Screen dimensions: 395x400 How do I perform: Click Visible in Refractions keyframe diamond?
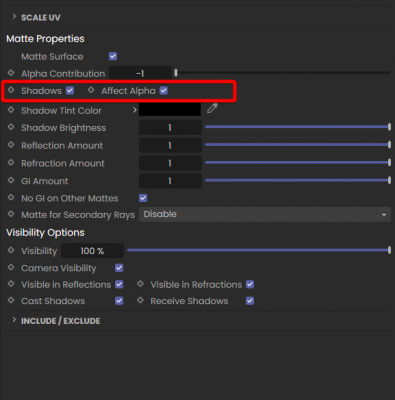(140, 284)
